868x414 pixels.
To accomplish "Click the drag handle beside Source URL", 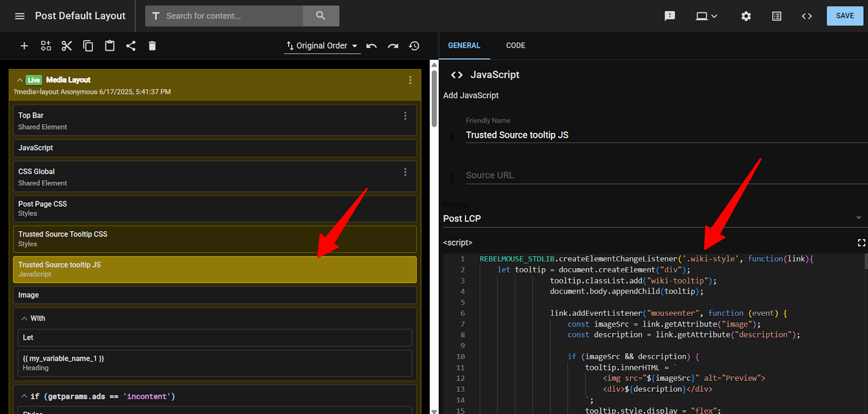I will pos(452,177).
